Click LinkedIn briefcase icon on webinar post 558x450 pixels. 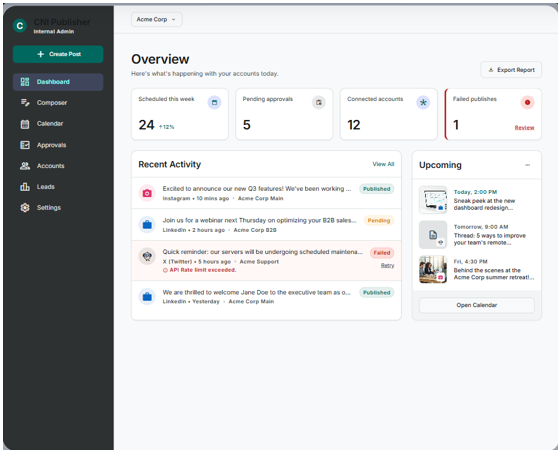point(147,225)
